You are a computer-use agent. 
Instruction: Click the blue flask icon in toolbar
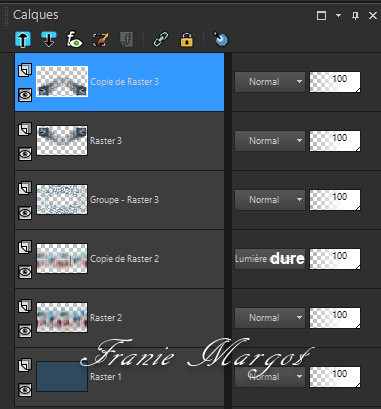(x=221, y=39)
